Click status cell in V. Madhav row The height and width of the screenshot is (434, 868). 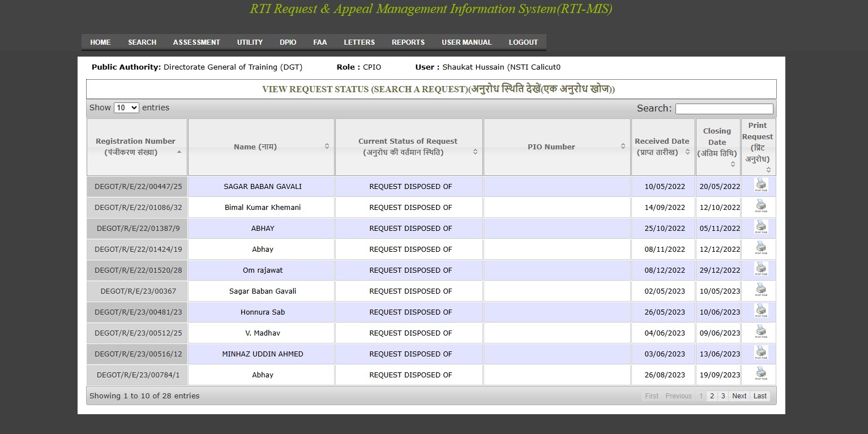click(x=409, y=333)
